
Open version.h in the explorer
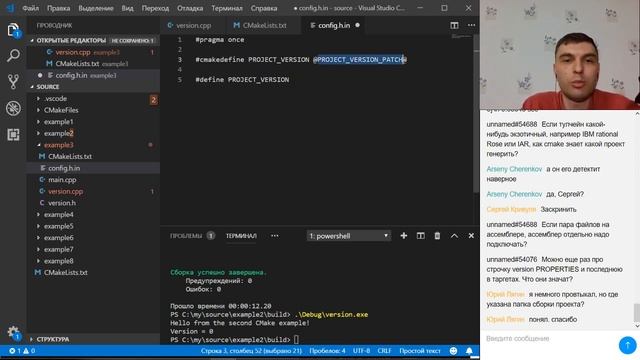tap(62, 203)
